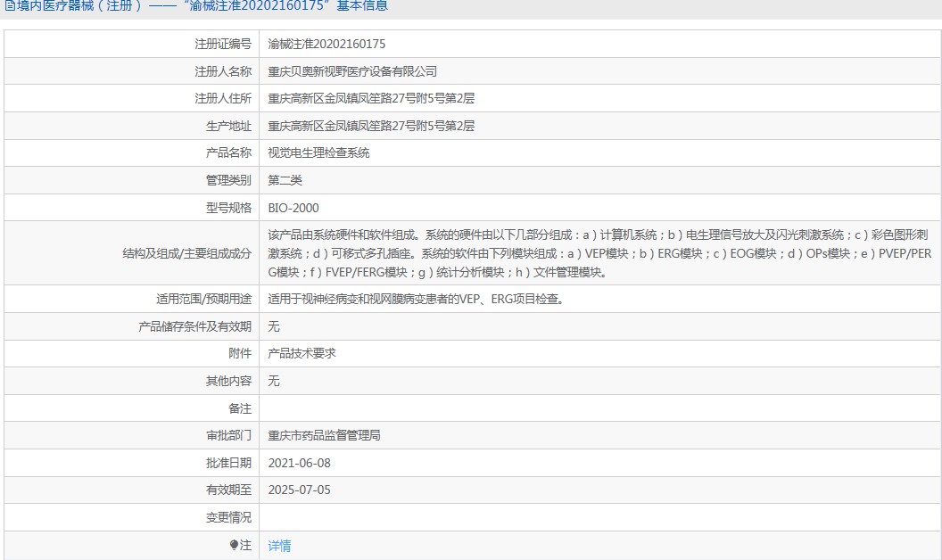This screenshot has height=560, width=942.
Task: Click the document icon before the page title
Action: pyautogui.click(x=9, y=5)
